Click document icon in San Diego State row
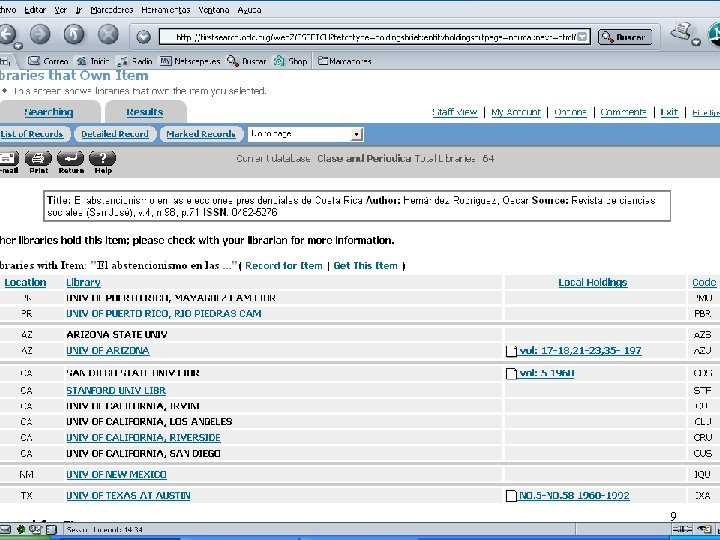 click(x=511, y=374)
